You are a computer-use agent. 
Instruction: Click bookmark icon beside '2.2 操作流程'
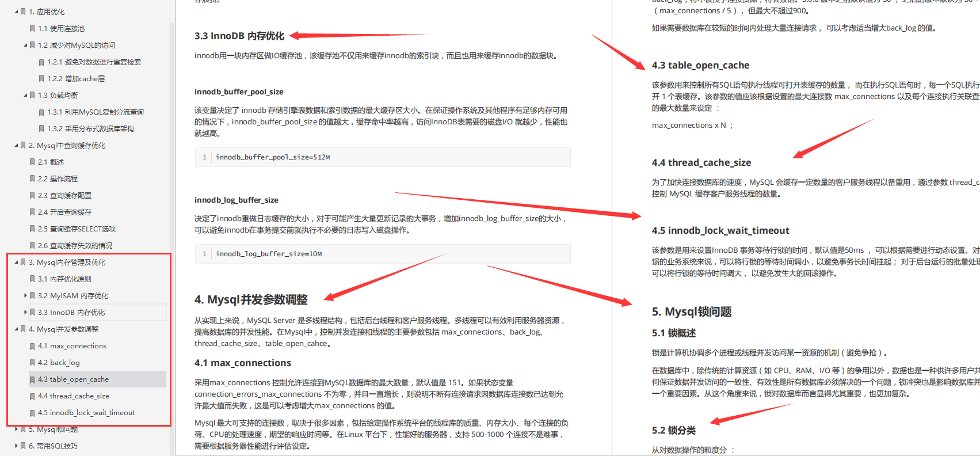pos(32,178)
